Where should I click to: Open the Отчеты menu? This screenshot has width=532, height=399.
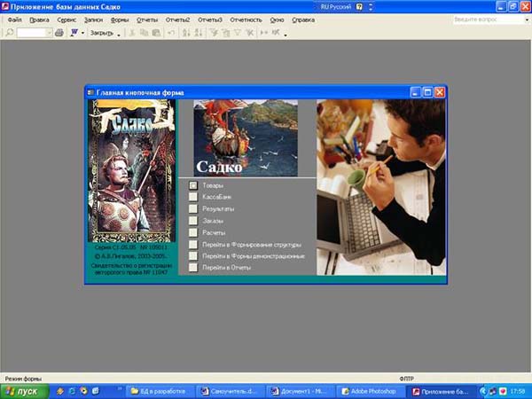tap(147, 20)
